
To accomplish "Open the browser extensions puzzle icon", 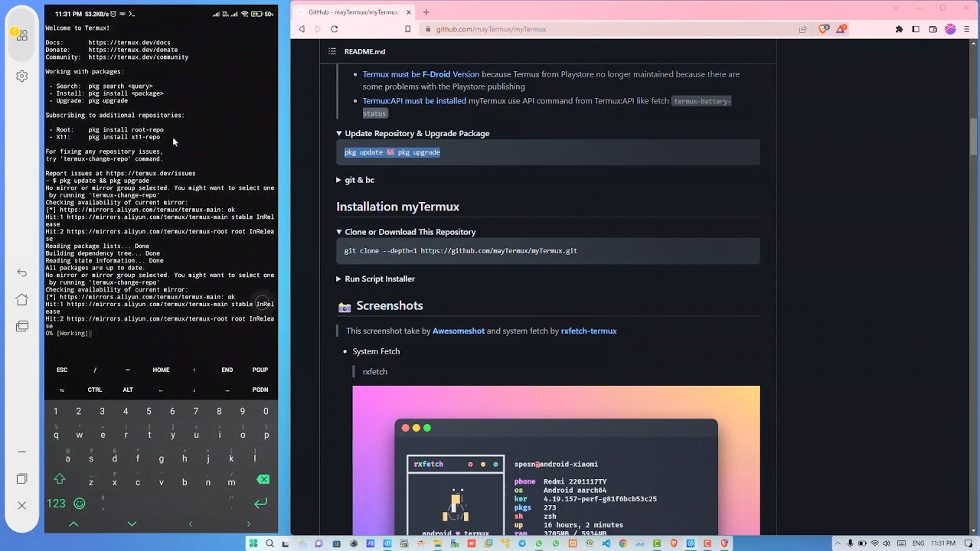I will [x=899, y=29].
